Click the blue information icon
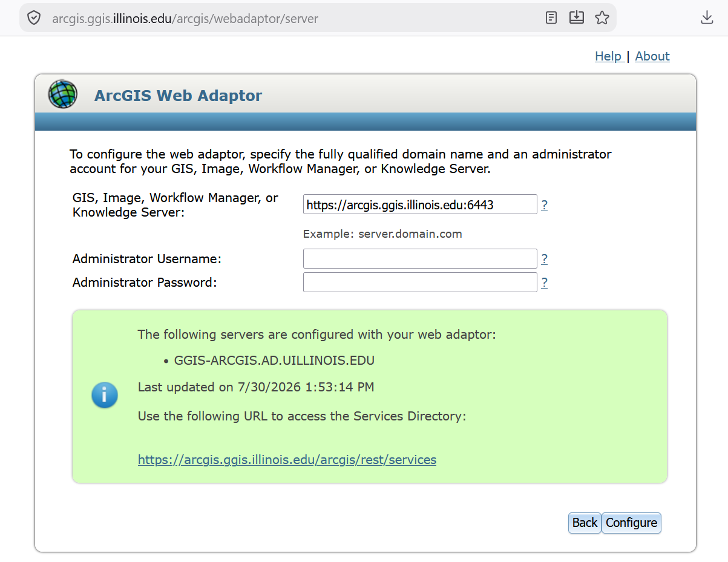The image size is (728, 562). tap(105, 395)
